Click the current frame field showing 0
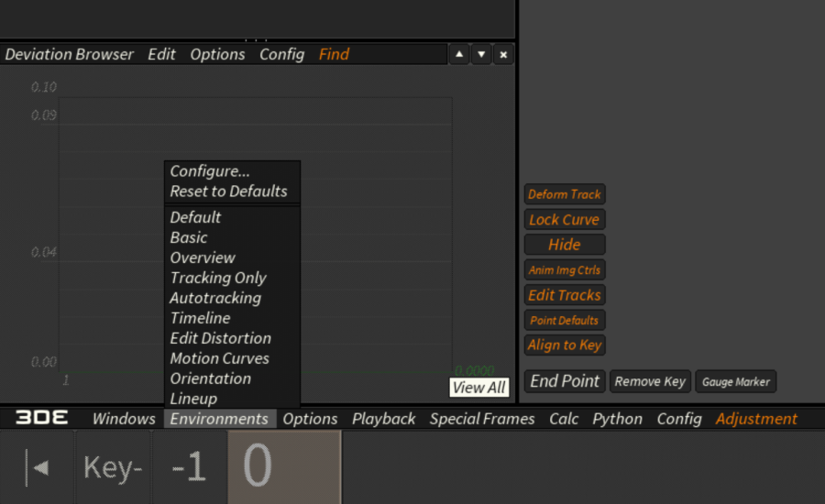This screenshot has width=825, height=504. pyautogui.click(x=283, y=467)
